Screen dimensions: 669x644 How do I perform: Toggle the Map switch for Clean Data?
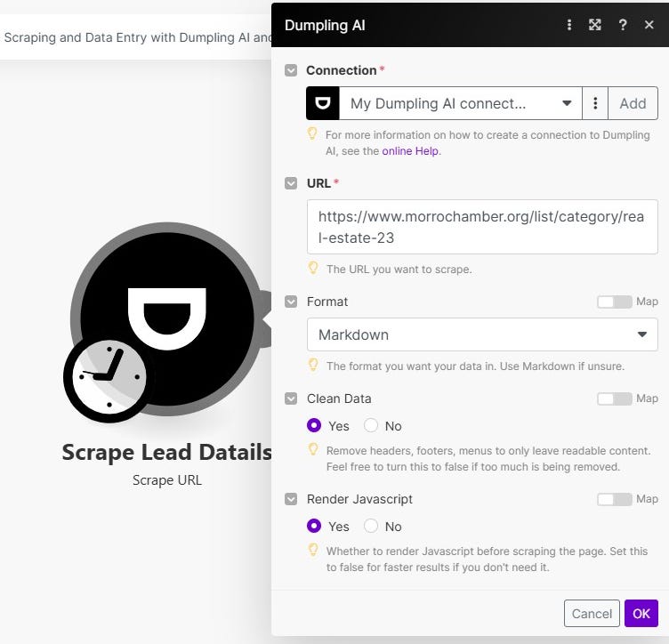pyautogui.click(x=615, y=398)
